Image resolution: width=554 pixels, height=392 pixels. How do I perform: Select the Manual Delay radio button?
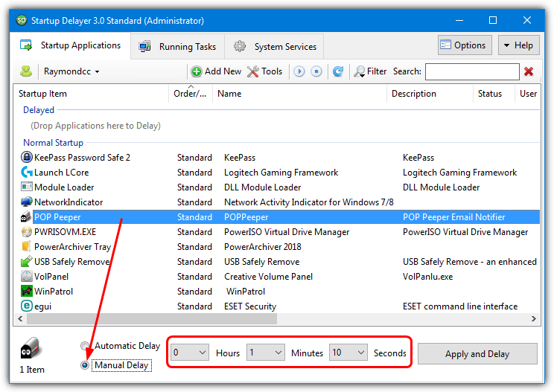click(x=85, y=365)
